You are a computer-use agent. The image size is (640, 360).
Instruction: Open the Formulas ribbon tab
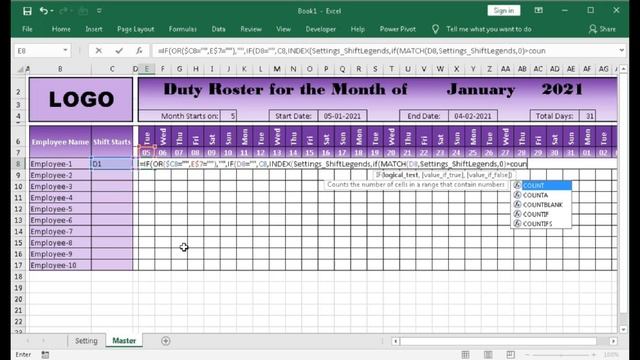pos(182,29)
